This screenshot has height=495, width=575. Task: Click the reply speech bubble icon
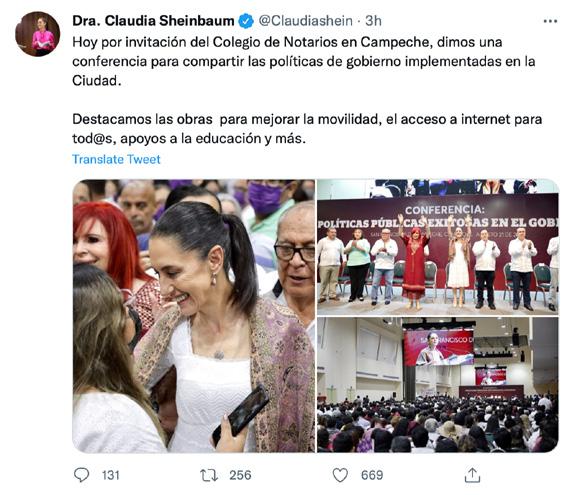tap(81, 475)
